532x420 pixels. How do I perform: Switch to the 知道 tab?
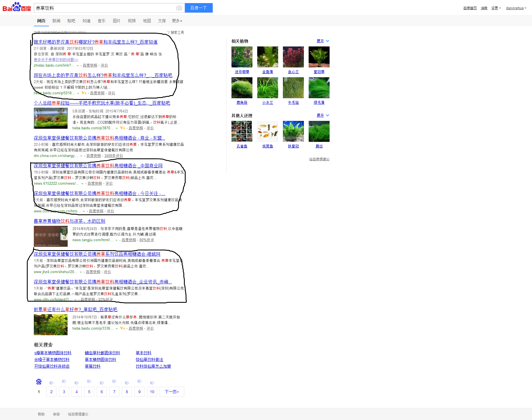click(x=86, y=21)
